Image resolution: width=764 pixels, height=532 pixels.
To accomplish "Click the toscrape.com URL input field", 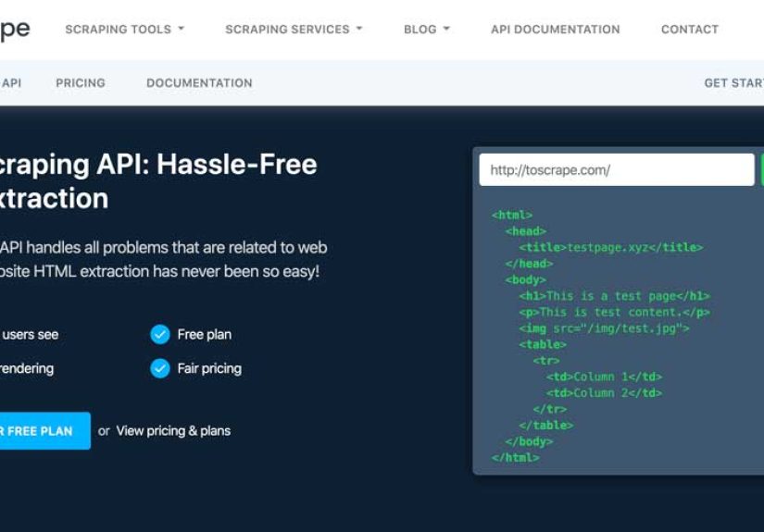I will (x=617, y=170).
